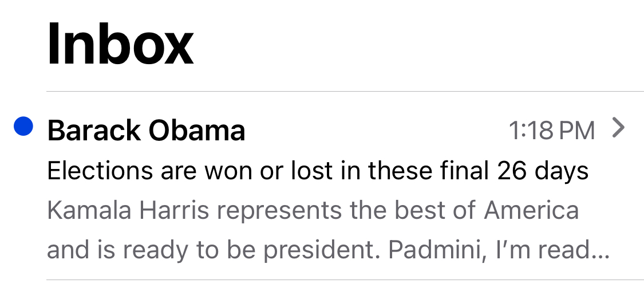Select the word "America" in the preview
This screenshot has width=644, height=295.
[531, 211]
